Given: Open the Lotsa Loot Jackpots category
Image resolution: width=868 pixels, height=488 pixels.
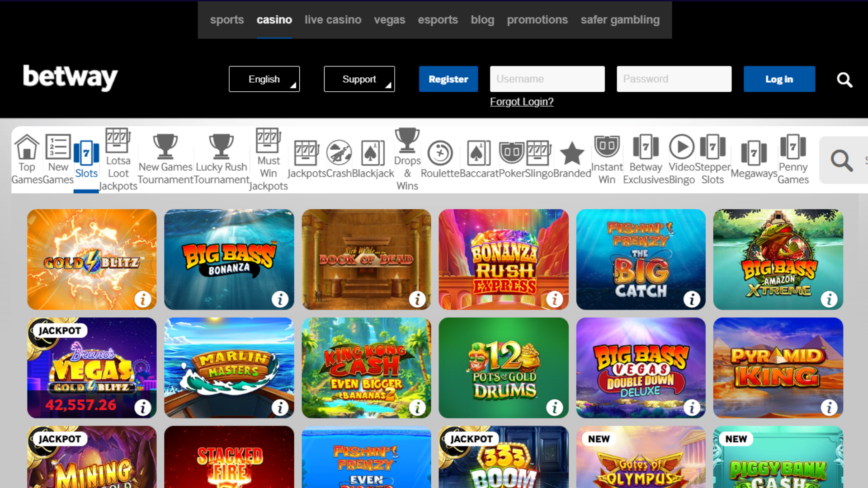Looking at the screenshot, I should tap(118, 160).
